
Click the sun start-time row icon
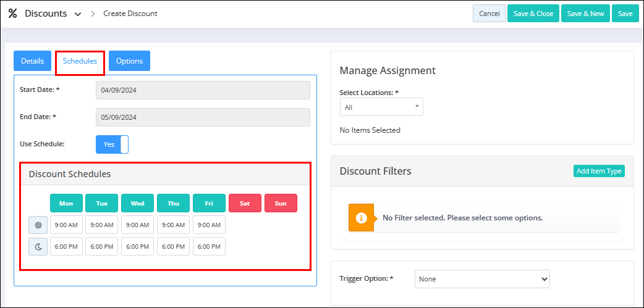point(38,225)
